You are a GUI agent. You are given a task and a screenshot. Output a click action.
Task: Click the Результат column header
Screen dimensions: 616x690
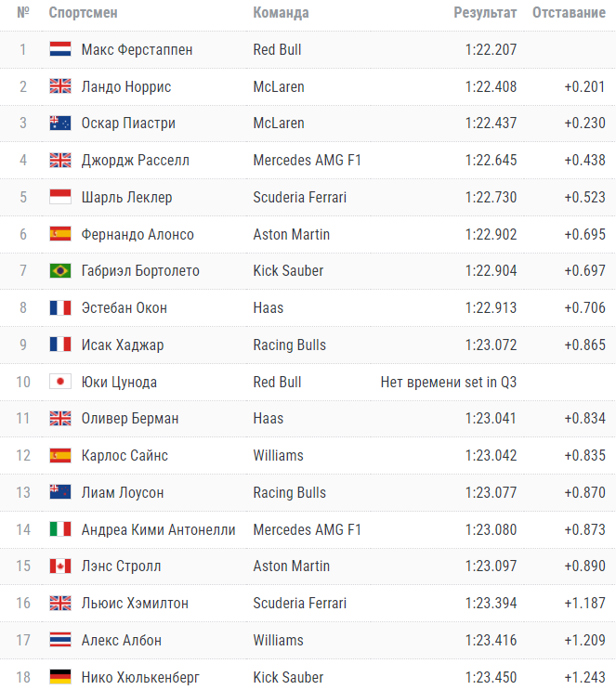coord(485,13)
